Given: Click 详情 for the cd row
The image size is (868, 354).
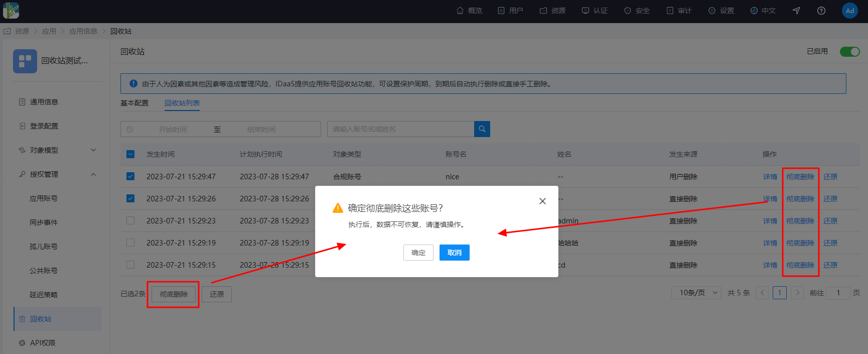Looking at the screenshot, I should click(770, 265).
